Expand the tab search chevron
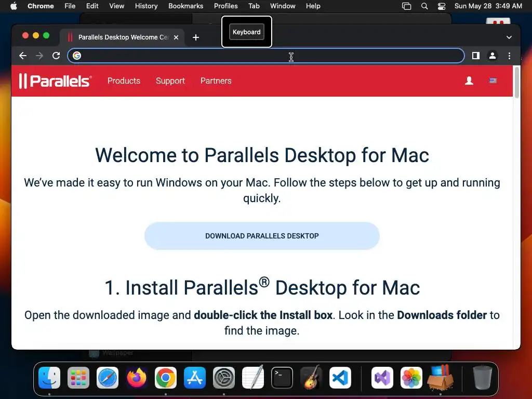Viewport: 532px width, 399px height. tap(509, 37)
